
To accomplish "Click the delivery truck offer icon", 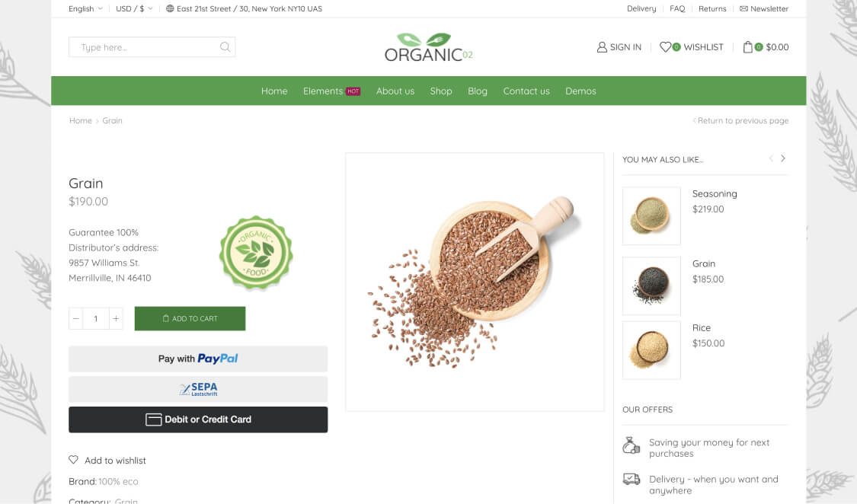I will click(x=632, y=480).
